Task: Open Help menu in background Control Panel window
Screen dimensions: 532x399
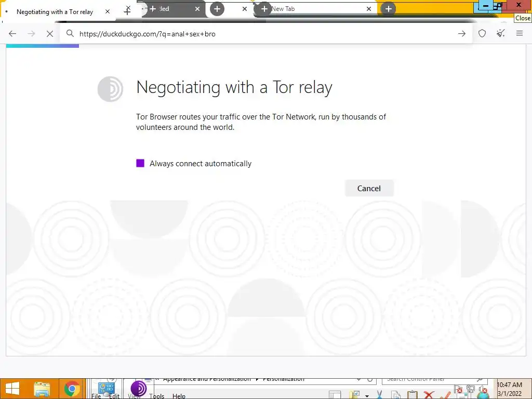Action: (x=179, y=396)
